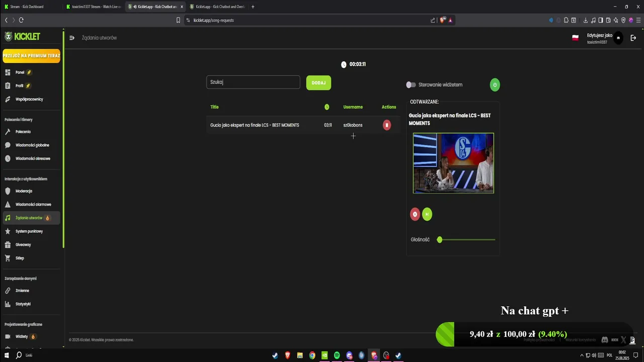Open File Explorer from the taskbar

tap(300, 355)
